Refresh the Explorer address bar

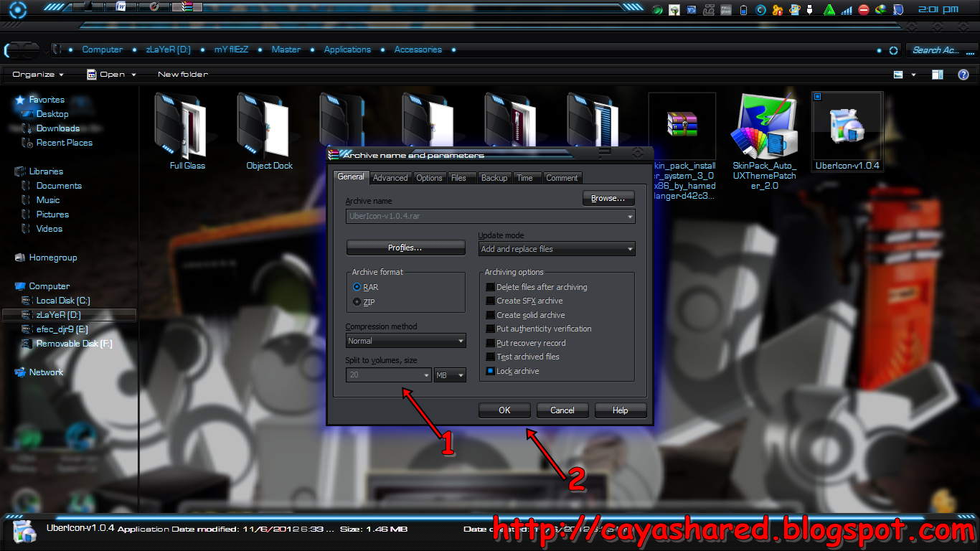point(893,50)
